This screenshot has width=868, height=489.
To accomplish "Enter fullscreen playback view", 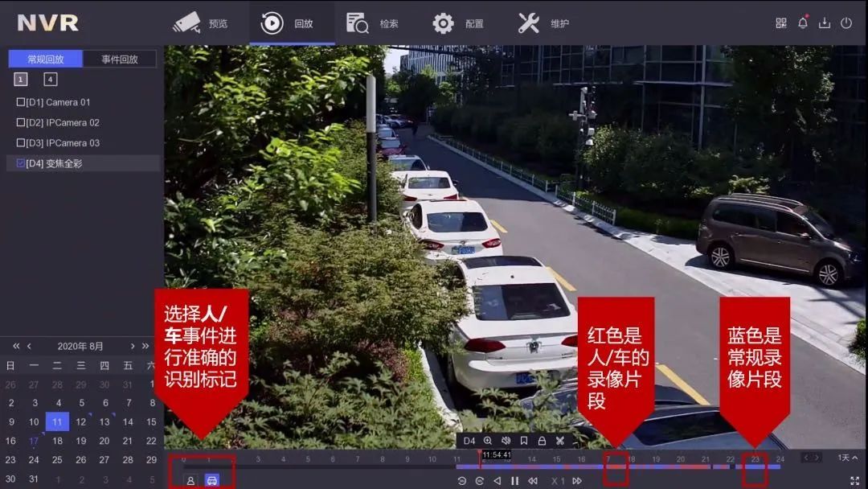I will coord(854,479).
